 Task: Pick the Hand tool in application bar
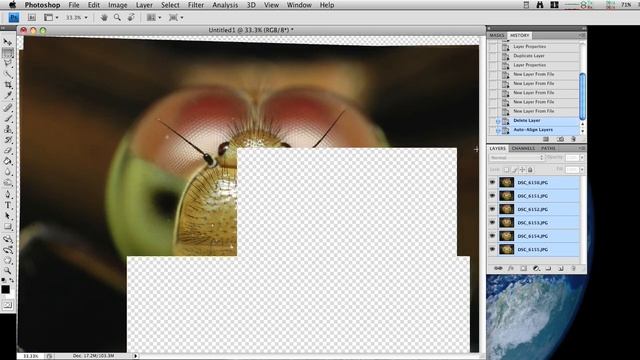point(104,18)
